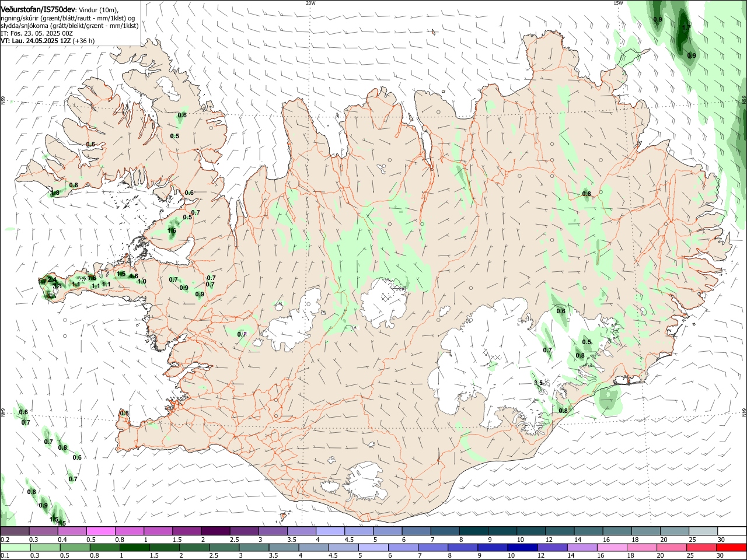This screenshot has height=560, width=747.
Task: Select the light pink 16 swatch in rain legend
Action: click(611, 548)
